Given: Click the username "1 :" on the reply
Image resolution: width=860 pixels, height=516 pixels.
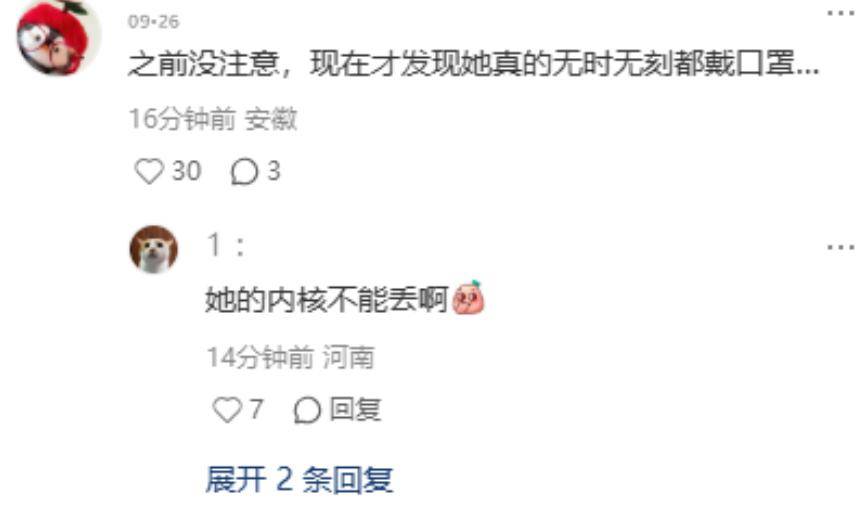Looking at the screenshot, I should pos(226,245).
